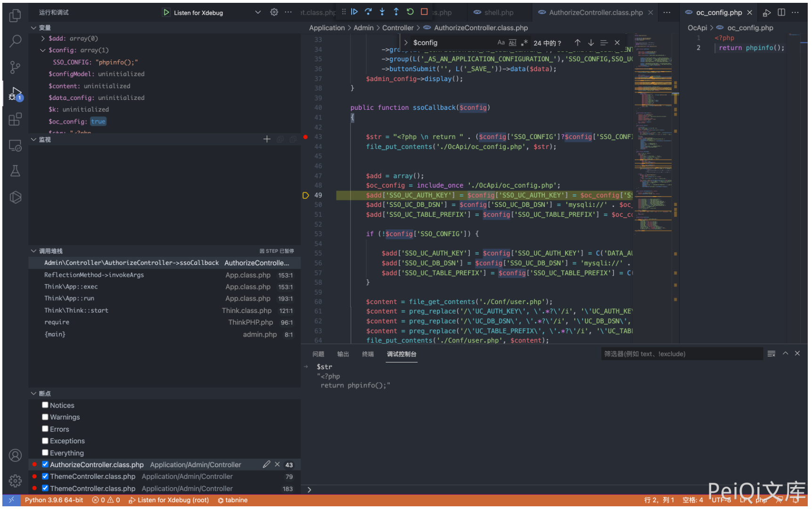Restart the debug session
Image resolution: width=812 pixels, height=511 pixels.
[x=410, y=12]
